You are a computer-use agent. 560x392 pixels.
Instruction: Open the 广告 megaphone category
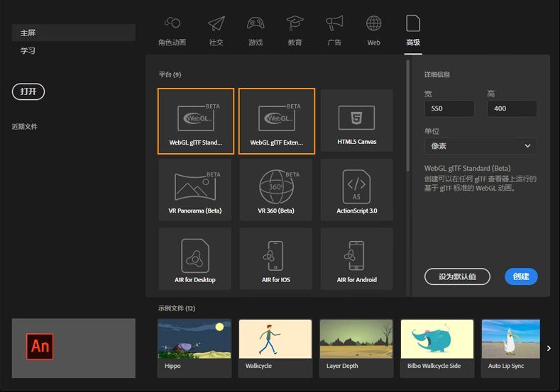334,30
